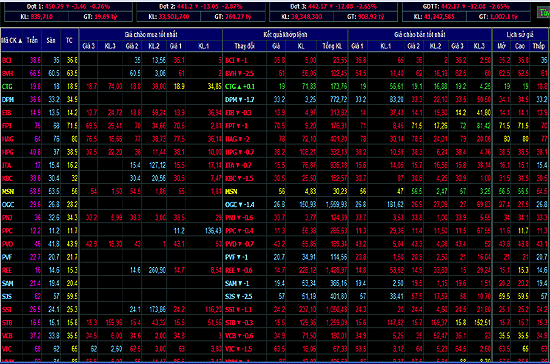This screenshot has width=550, height=364.
Task: Click the TC reference price column header
Action: click(x=69, y=40)
